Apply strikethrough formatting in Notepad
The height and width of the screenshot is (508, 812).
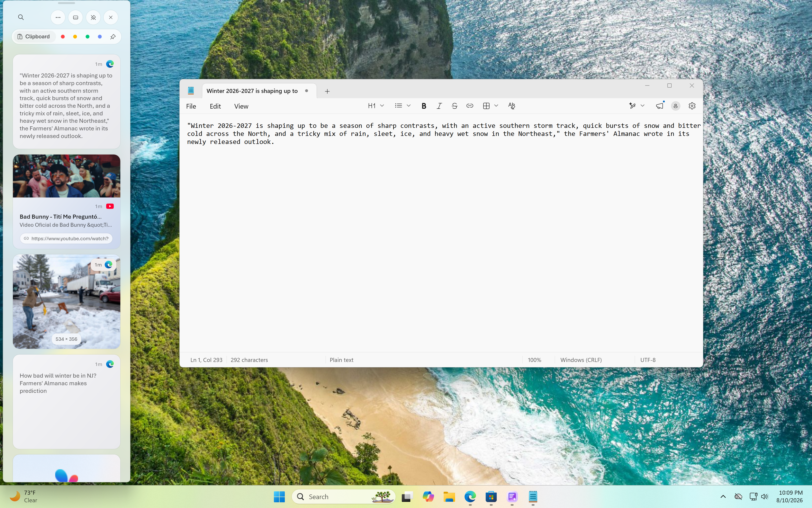click(x=454, y=106)
